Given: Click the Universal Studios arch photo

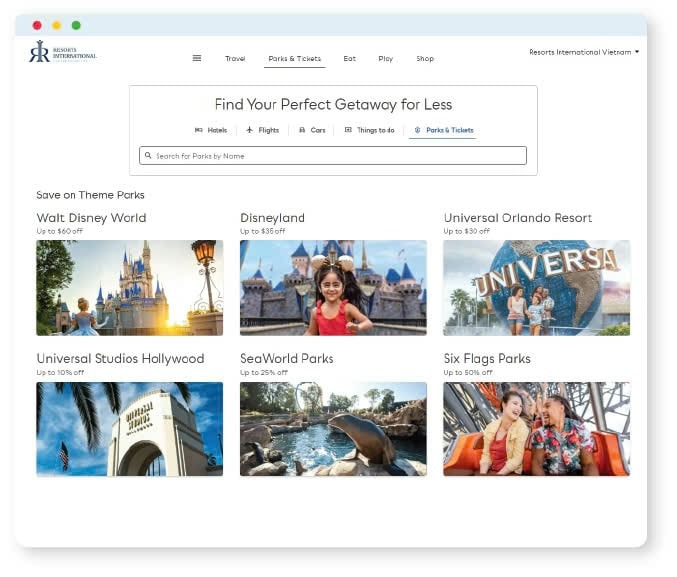Looking at the screenshot, I should click(x=130, y=429).
